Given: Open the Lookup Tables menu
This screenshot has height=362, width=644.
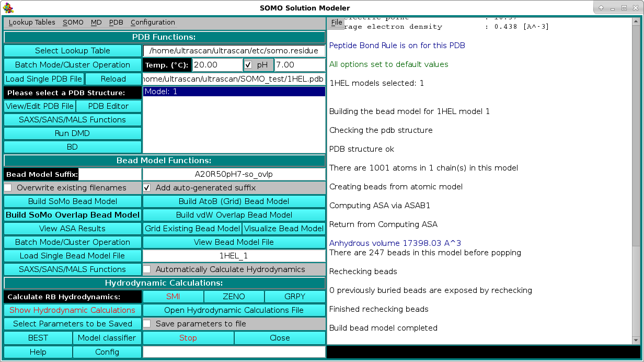Looking at the screenshot, I should (32, 22).
